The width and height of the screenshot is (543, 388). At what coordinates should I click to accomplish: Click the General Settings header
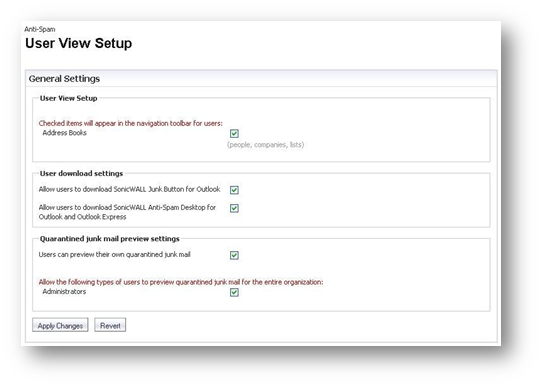click(x=64, y=79)
